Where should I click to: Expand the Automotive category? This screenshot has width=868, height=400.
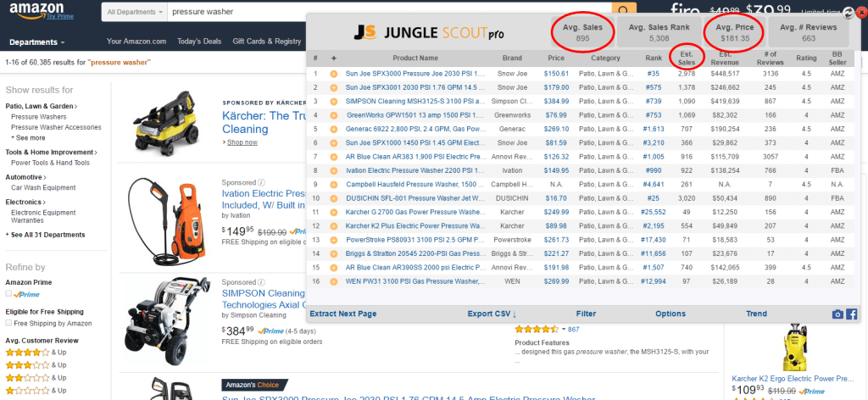click(x=25, y=177)
